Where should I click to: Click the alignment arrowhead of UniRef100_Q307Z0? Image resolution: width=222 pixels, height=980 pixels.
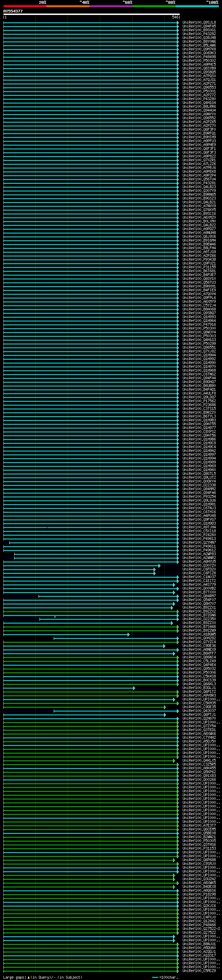point(159,566)
